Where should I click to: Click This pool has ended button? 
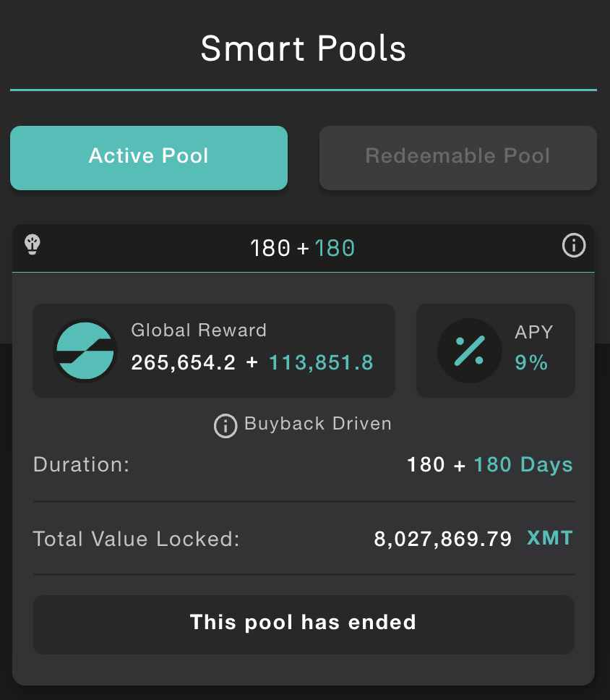click(304, 625)
